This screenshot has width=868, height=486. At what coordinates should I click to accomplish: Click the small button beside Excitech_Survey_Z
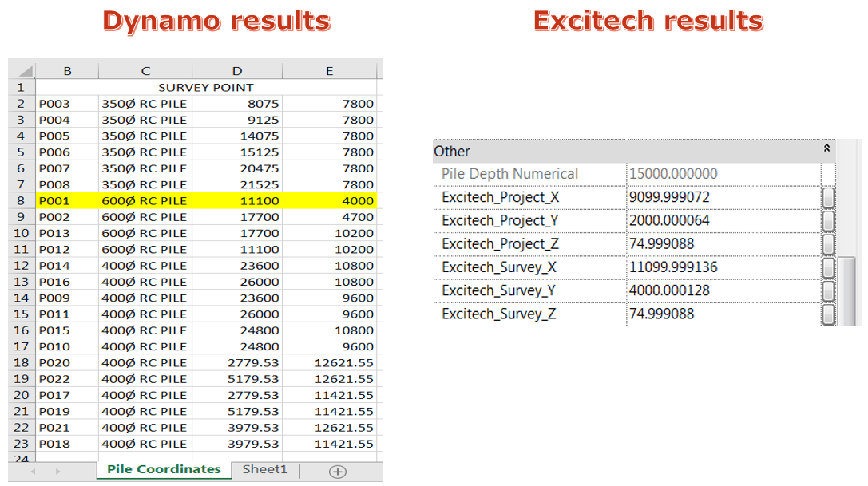coord(828,314)
